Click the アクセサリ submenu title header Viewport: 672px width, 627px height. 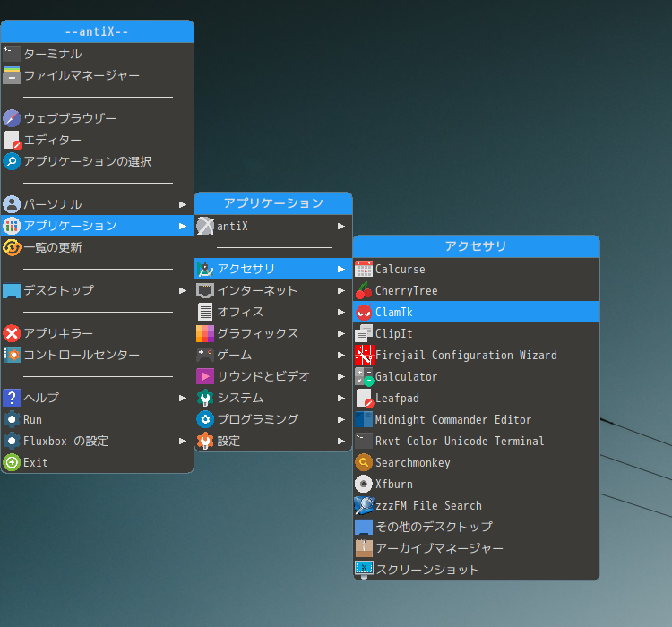click(x=476, y=246)
